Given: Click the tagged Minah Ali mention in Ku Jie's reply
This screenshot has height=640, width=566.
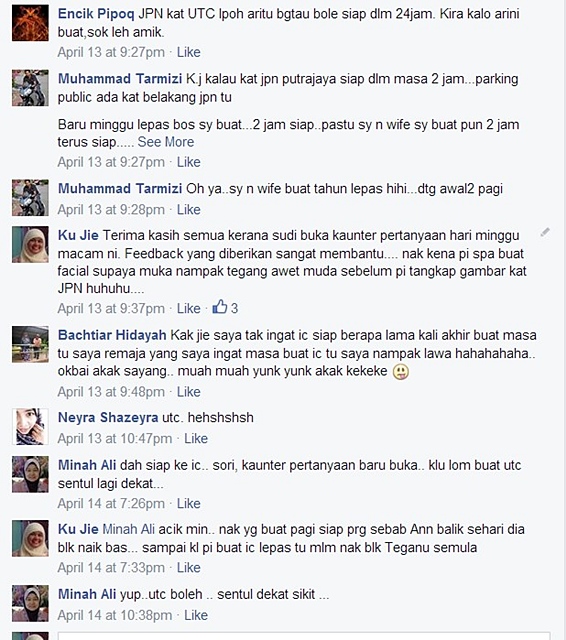Looking at the screenshot, I should pos(129,529).
